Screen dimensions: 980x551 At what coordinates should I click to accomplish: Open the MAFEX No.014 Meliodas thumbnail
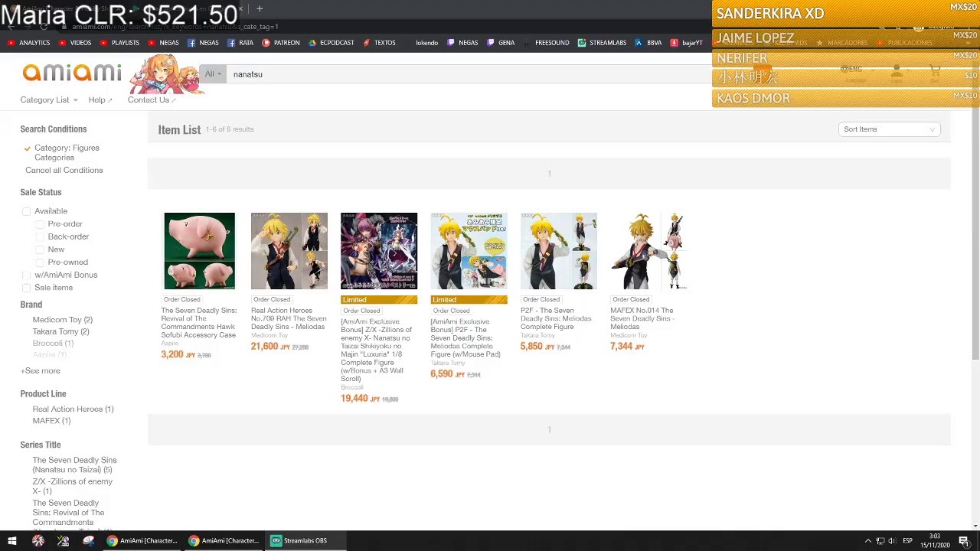(648, 251)
